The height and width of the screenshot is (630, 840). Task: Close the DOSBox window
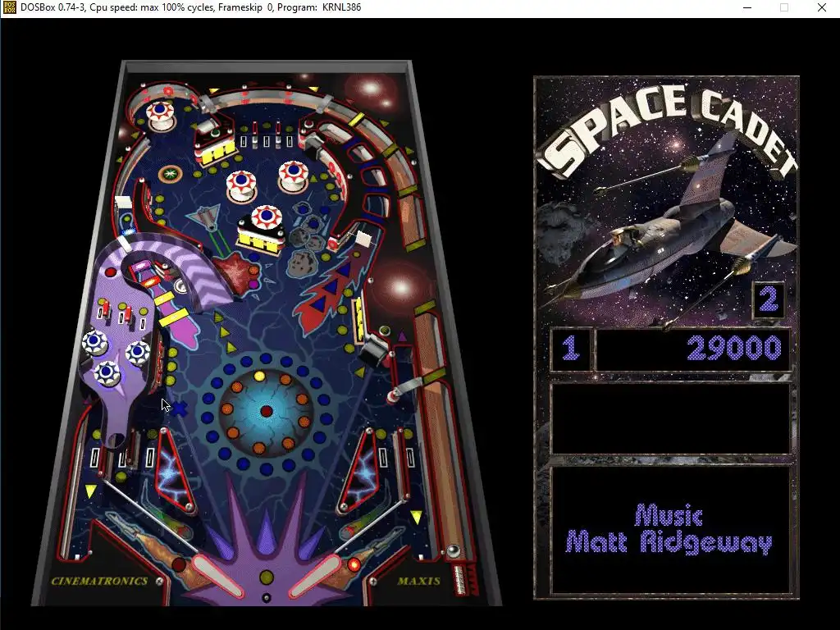tap(822, 7)
